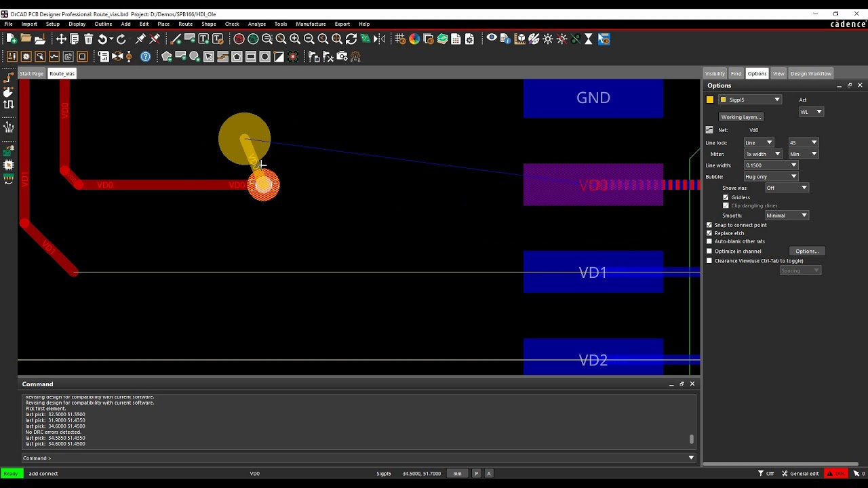Viewport: 868px width, 488px height.
Task: Open the Line lock 45 angle dropdown
Action: [803, 142]
